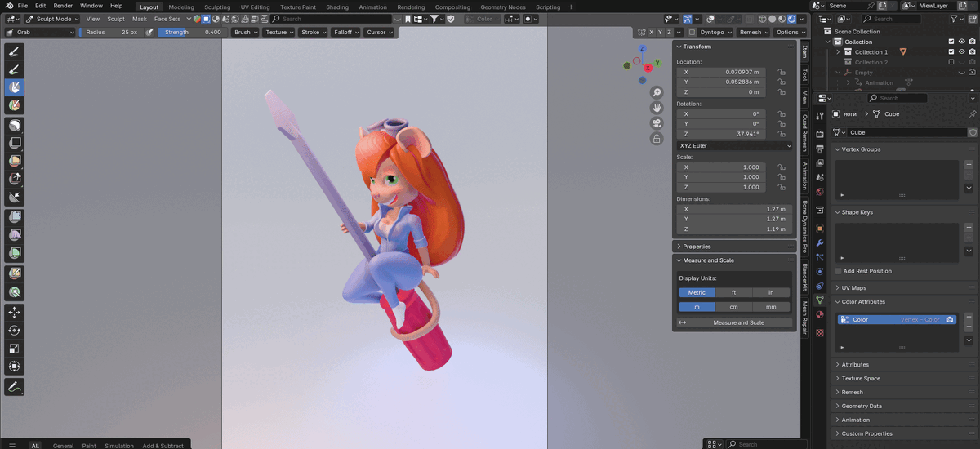Enable the Dyntopo checkbox

[693, 32]
